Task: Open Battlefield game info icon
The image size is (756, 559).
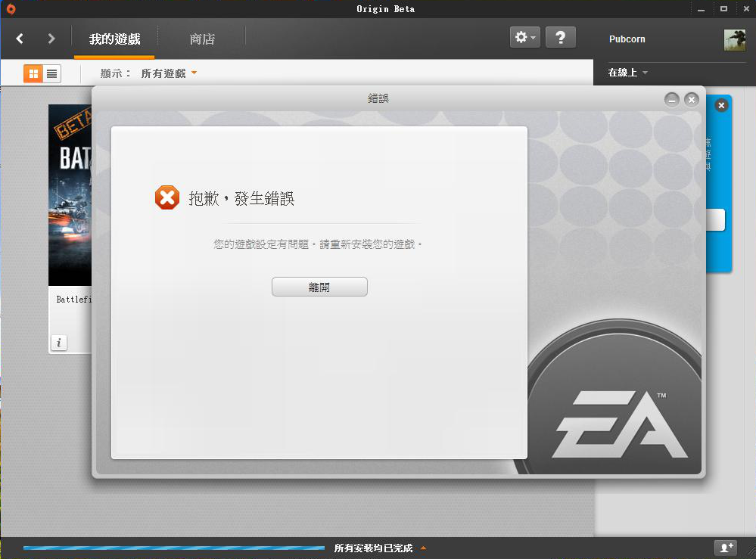Action: [59, 343]
